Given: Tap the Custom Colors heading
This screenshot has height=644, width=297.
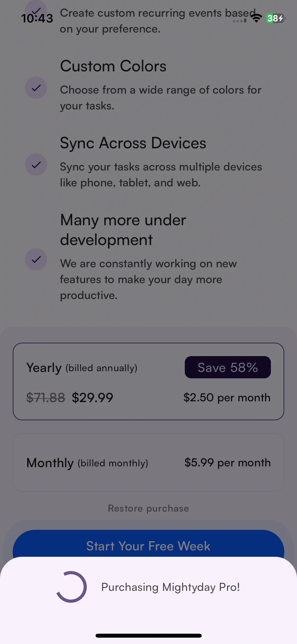Looking at the screenshot, I should [113, 66].
